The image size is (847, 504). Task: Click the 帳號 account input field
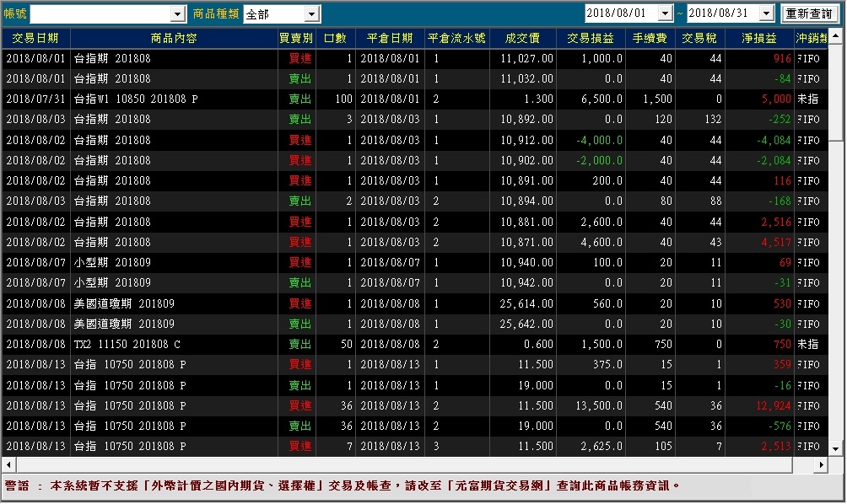tap(100, 14)
